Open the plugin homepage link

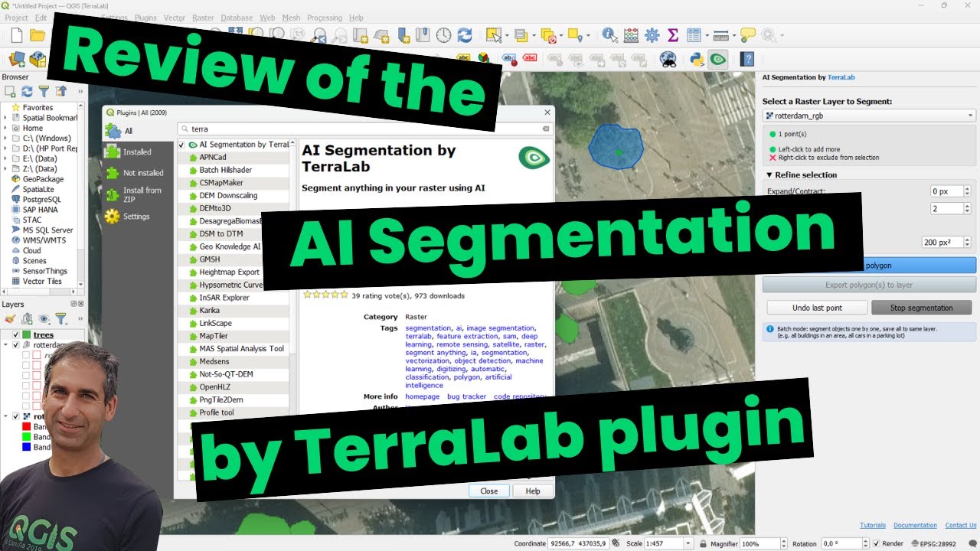pyautogui.click(x=423, y=396)
